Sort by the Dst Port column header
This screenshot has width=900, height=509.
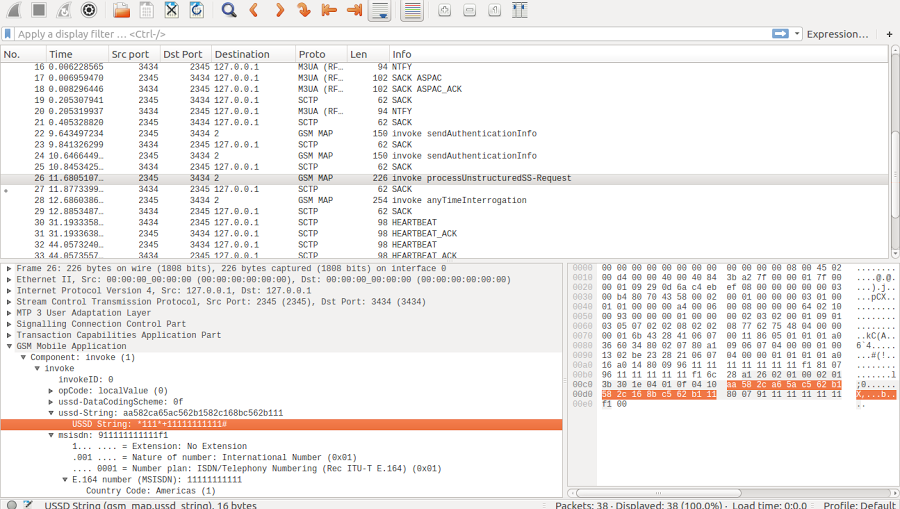pos(183,54)
